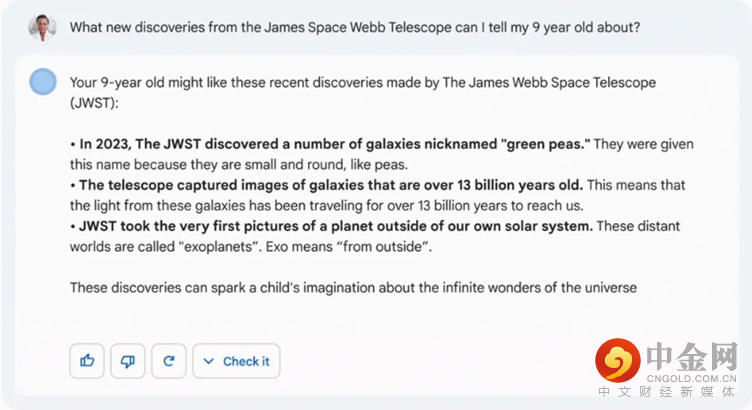This screenshot has height=410, width=752.
Task: Click the closing "spark a child's imagination" sentence
Action: (x=353, y=288)
